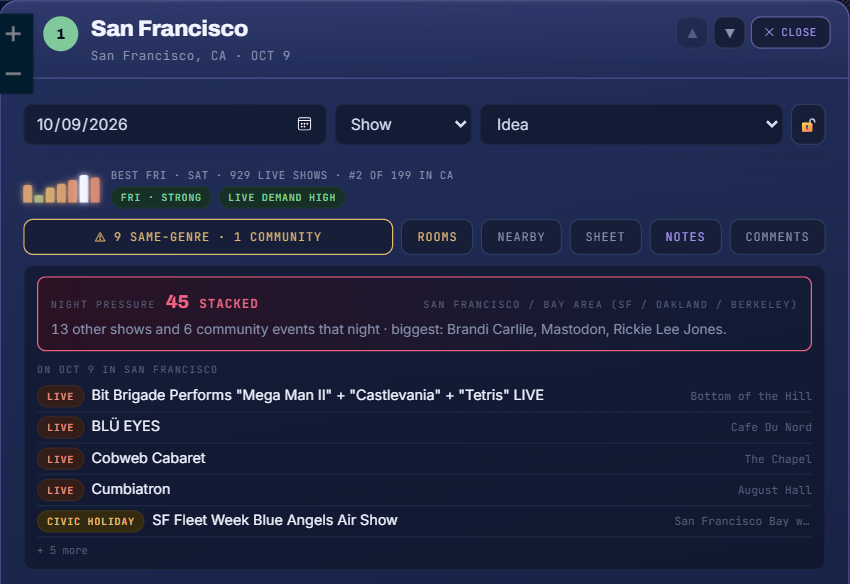
Task: Open the Show type dropdown
Action: click(403, 124)
